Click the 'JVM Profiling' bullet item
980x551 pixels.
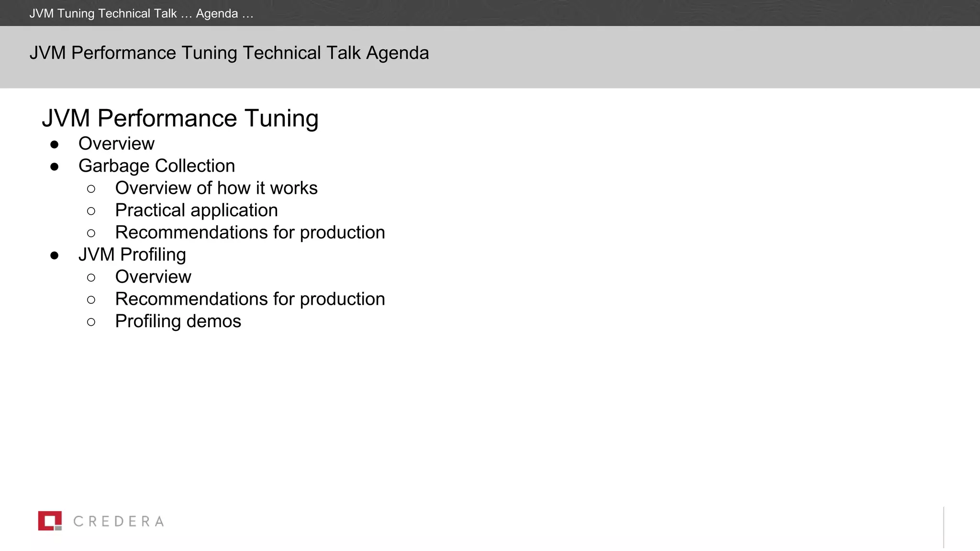click(x=132, y=254)
